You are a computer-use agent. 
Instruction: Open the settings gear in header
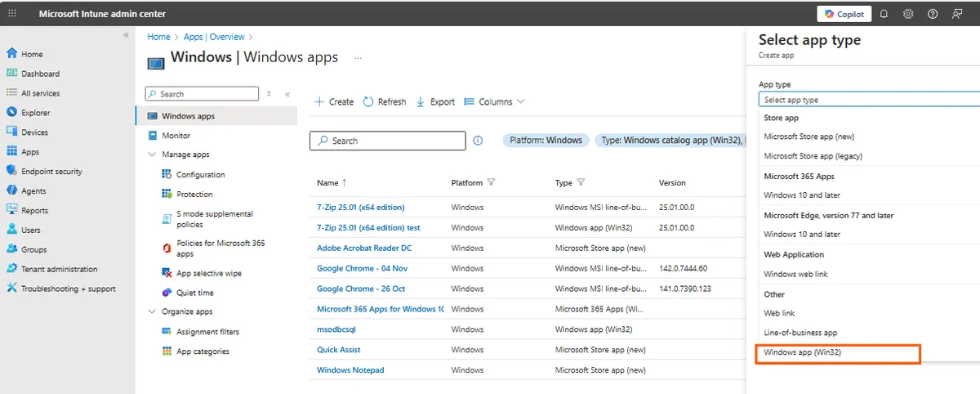tap(908, 14)
